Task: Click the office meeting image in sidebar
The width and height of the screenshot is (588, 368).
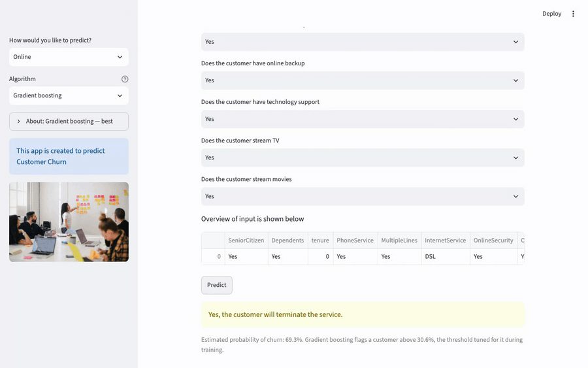Action: pyautogui.click(x=69, y=222)
